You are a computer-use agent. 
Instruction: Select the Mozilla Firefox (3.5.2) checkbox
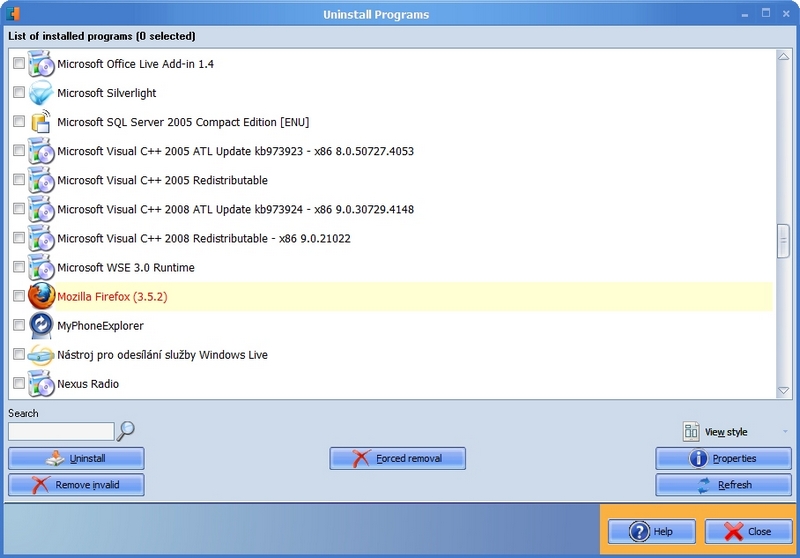click(x=19, y=296)
